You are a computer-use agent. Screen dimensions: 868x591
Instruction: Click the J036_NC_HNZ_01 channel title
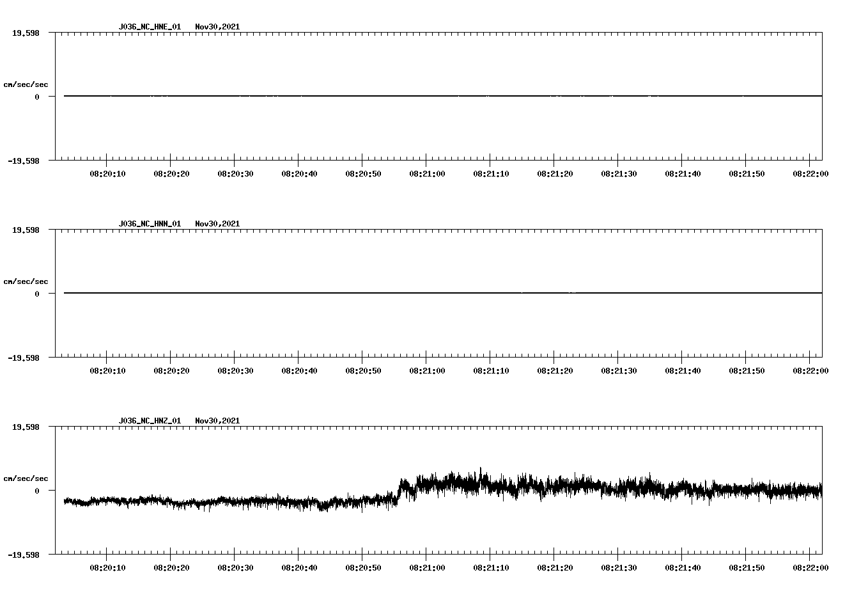pyautogui.click(x=150, y=421)
